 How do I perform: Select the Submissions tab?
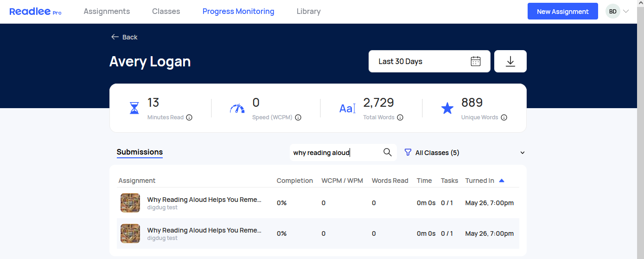140,152
